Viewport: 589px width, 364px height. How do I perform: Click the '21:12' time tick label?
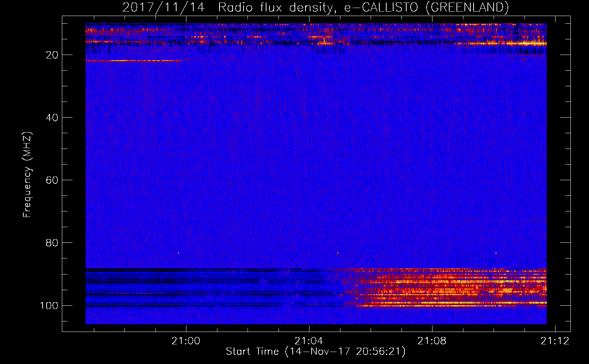tap(555, 341)
